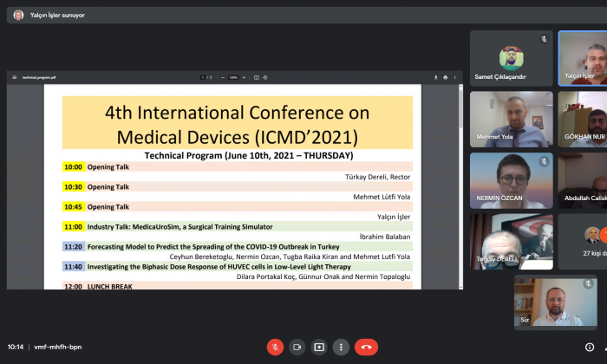Click the PDF fit to page icon
The image size is (607, 364).
click(x=257, y=77)
